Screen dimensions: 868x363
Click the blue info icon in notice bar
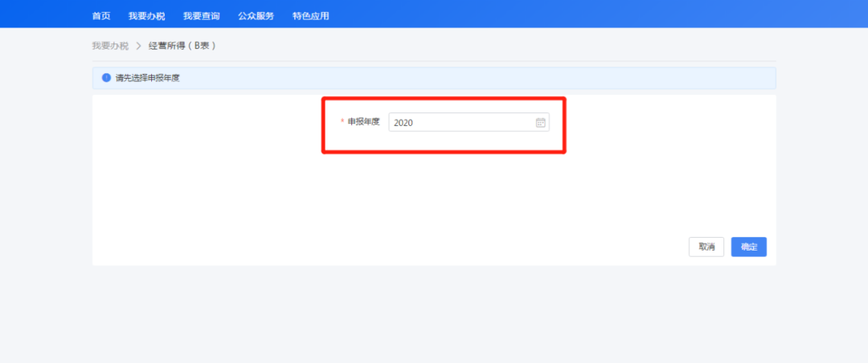coord(106,78)
